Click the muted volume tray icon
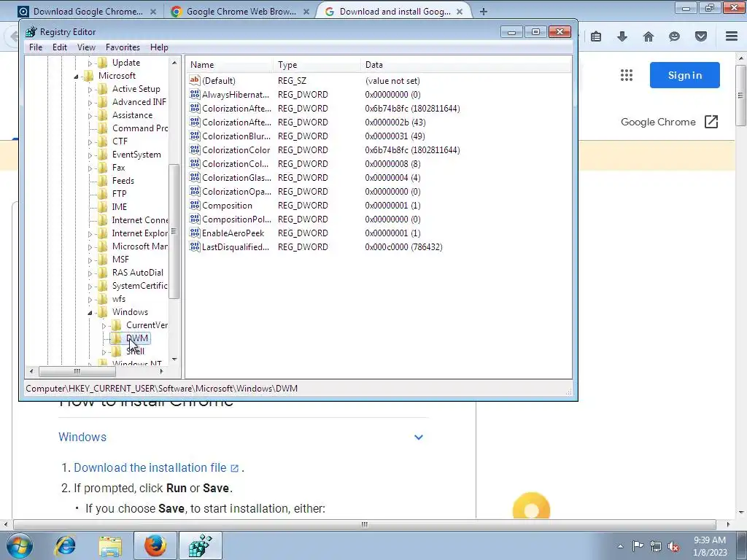 click(x=673, y=546)
